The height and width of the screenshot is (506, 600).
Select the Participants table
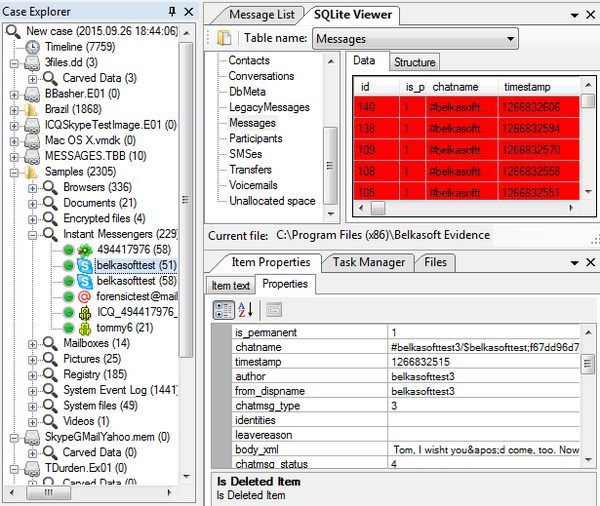[255, 139]
